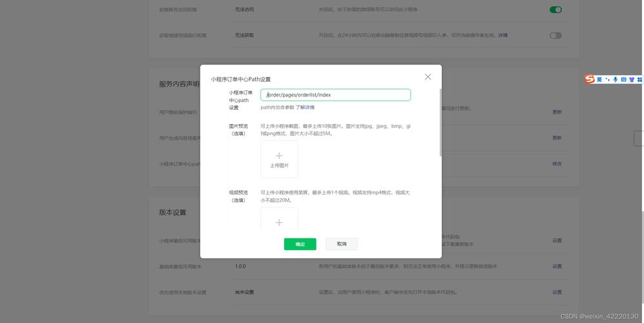Click the 版本设置 section heading
644x323 pixels.
[172, 213]
